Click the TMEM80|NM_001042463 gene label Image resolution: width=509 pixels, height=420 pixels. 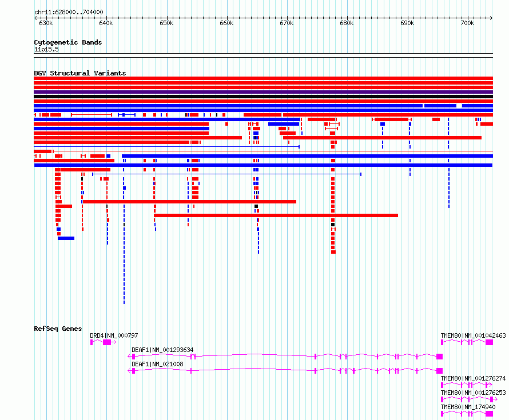pos(473,335)
